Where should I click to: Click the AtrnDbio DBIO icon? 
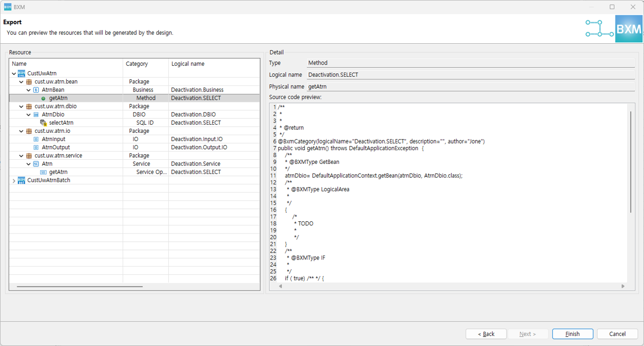click(x=36, y=115)
